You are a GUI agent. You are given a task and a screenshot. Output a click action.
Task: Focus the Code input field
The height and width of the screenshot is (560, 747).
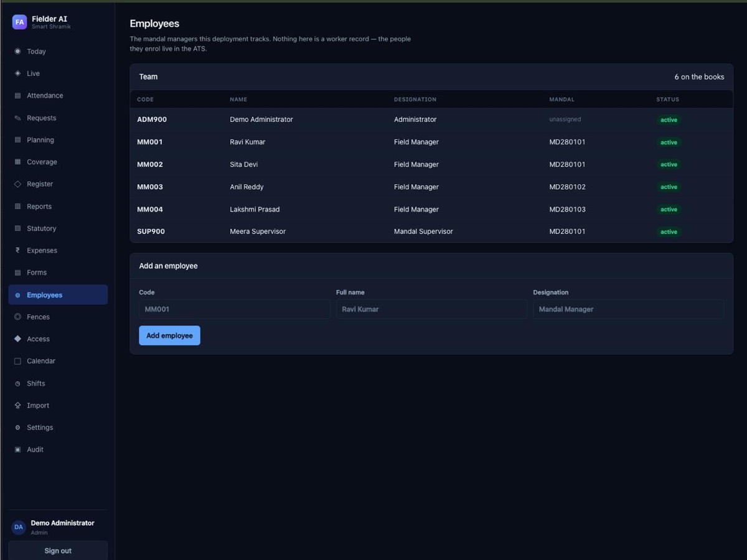pyautogui.click(x=235, y=309)
